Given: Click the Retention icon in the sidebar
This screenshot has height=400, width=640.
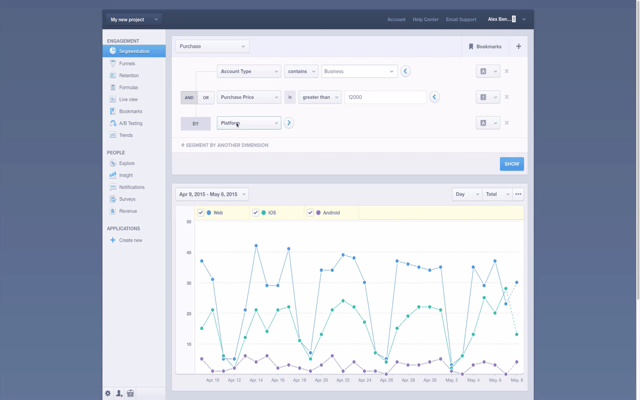Looking at the screenshot, I should tap(113, 76).
